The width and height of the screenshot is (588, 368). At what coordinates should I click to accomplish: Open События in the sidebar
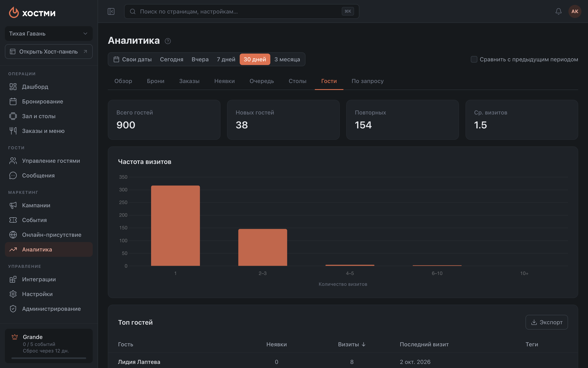point(49,220)
